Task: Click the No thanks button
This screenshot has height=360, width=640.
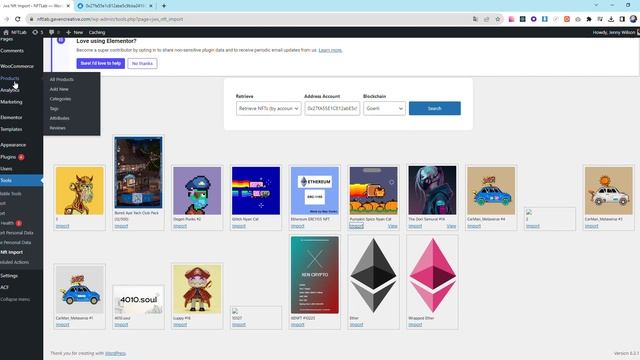Action: pos(142,63)
